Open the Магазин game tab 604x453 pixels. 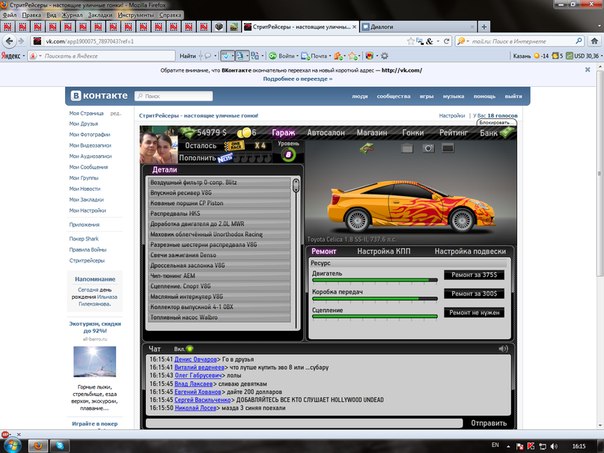pos(372,133)
